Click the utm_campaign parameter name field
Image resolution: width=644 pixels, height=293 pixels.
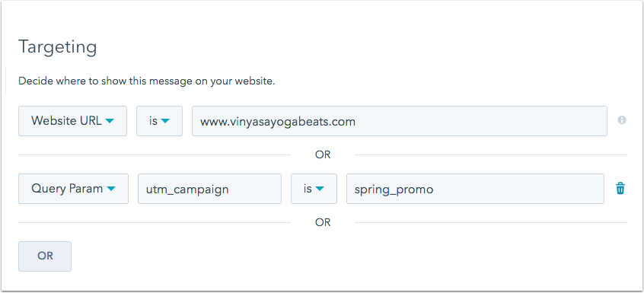pyautogui.click(x=209, y=189)
